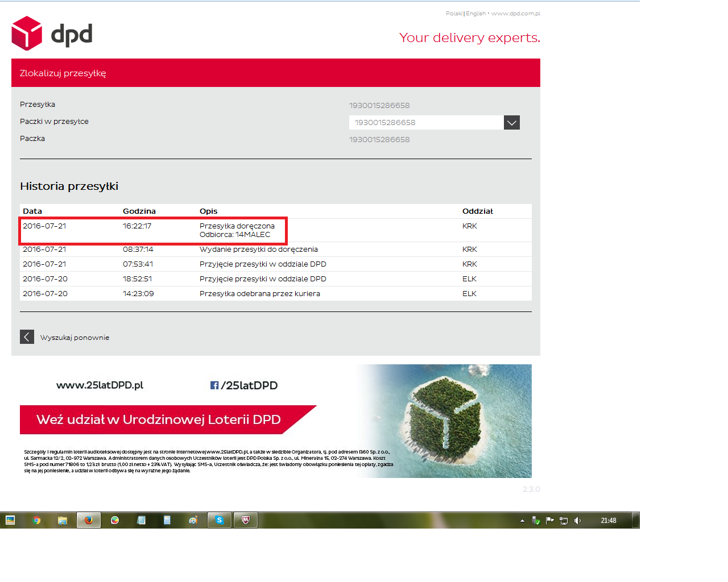The height and width of the screenshot is (582, 728).
Task: Switch language to English
Action: pos(475,14)
